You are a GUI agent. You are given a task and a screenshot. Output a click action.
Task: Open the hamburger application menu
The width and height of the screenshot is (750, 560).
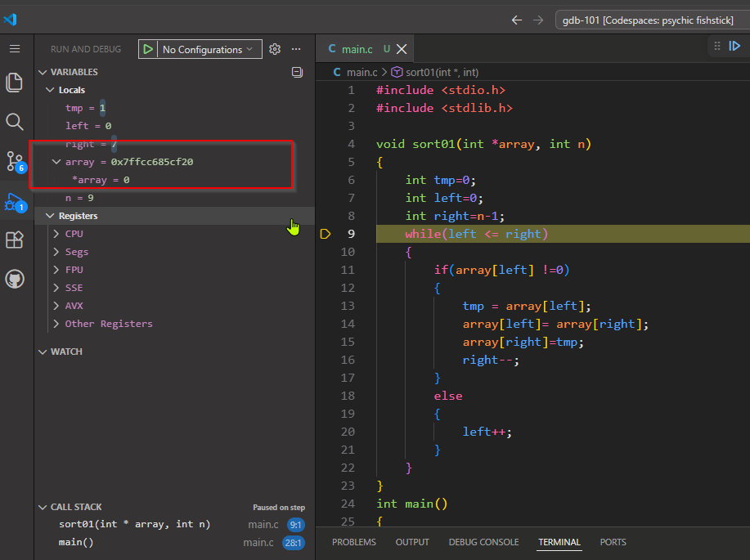pos(15,49)
